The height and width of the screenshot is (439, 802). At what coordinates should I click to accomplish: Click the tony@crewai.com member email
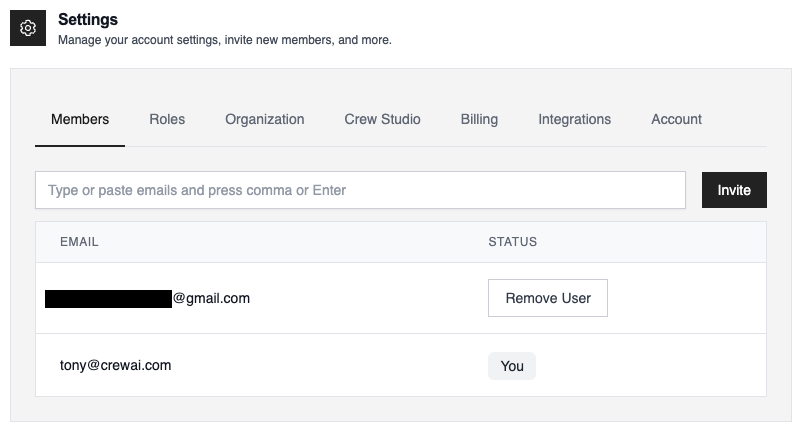(x=115, y=365)
